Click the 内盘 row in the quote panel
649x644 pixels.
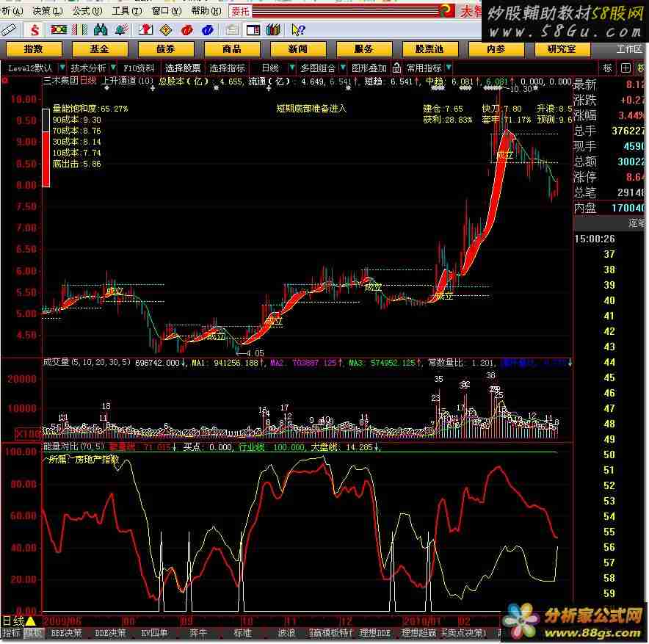coord(609,208)
